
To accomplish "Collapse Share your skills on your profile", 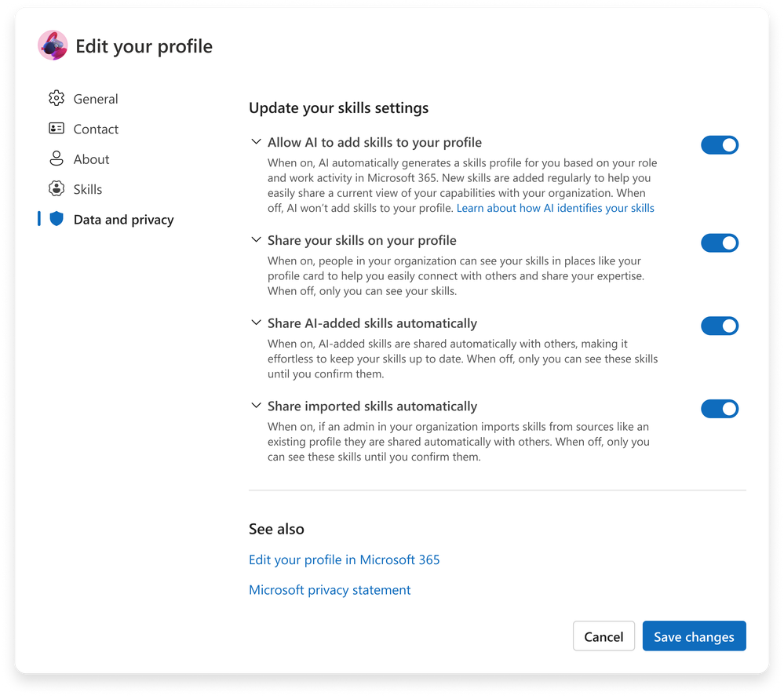I will tap(255, 239).
